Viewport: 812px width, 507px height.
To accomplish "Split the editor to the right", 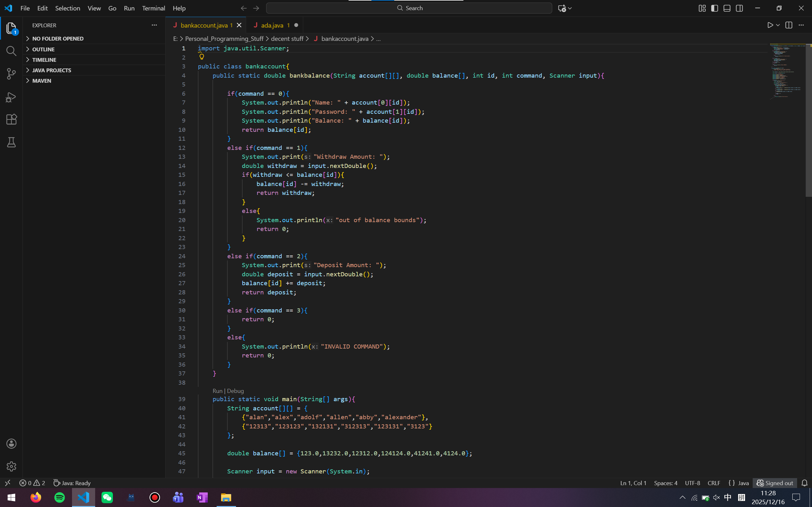I will [x=789, y=25].
